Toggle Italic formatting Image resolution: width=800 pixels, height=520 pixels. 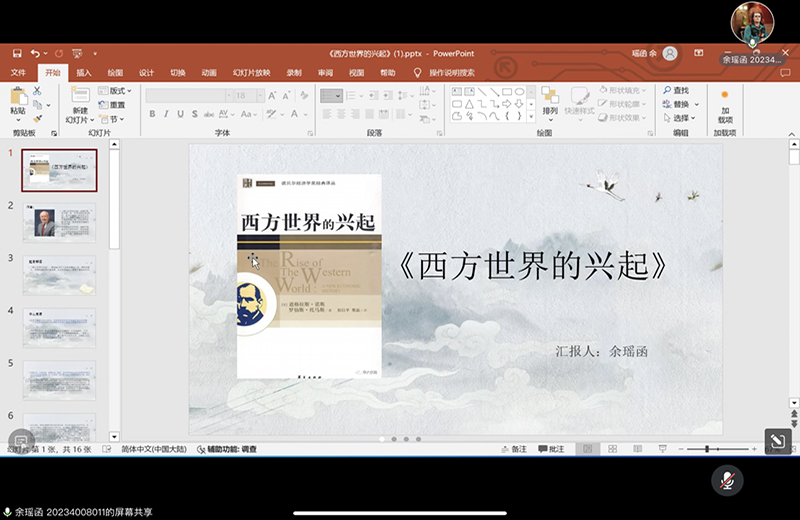166,114
